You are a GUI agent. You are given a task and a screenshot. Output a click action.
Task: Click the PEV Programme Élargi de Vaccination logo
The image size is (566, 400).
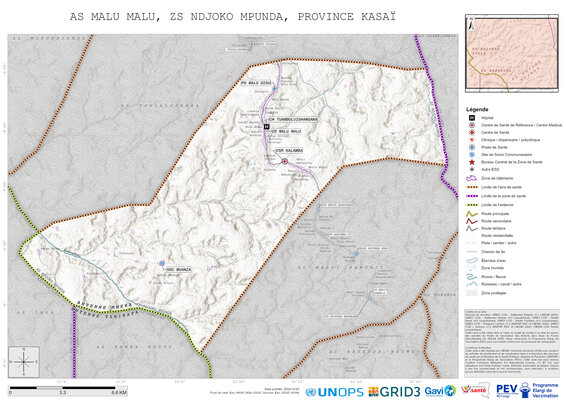click(527, 390)
